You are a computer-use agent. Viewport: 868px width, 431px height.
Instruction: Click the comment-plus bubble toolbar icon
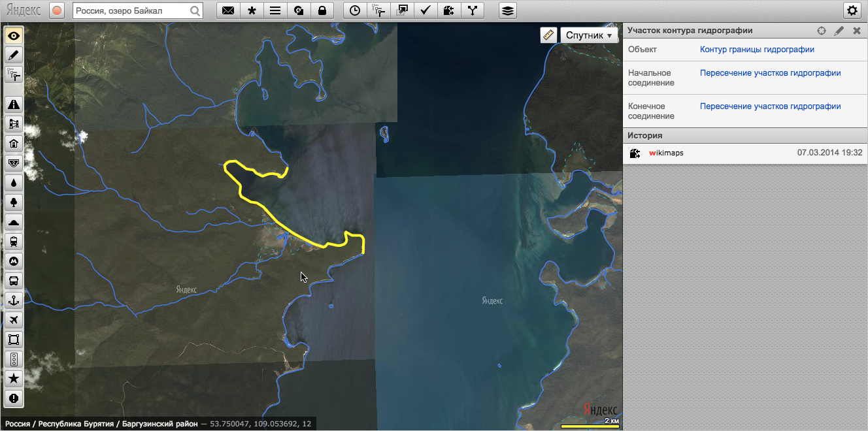click(298, 10)
